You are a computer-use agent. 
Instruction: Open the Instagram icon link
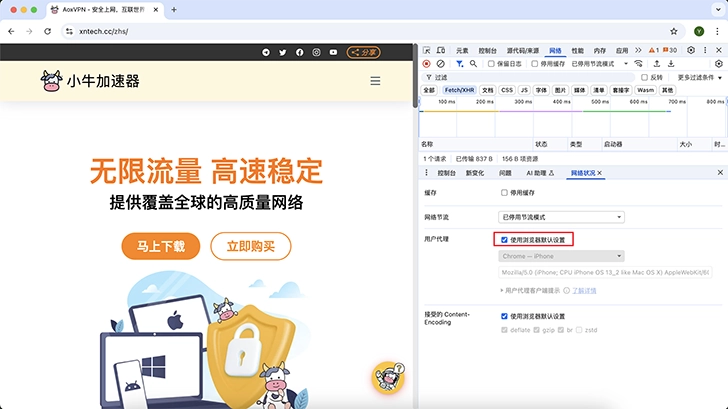pos(316,52)
